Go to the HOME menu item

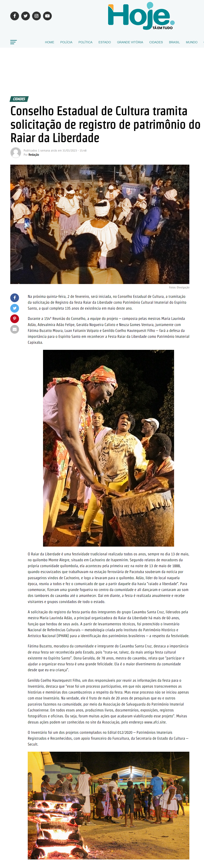click(50, 42)
